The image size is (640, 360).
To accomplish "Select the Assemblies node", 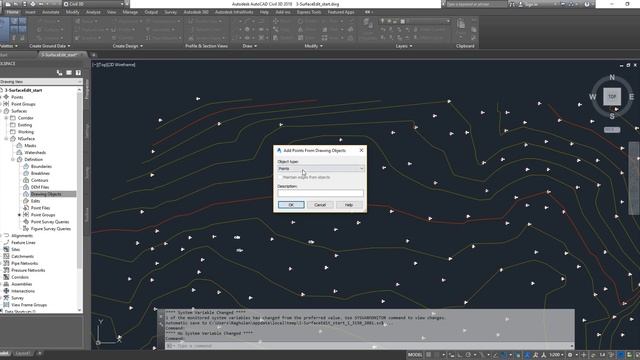I will click(x=22, y=284).
